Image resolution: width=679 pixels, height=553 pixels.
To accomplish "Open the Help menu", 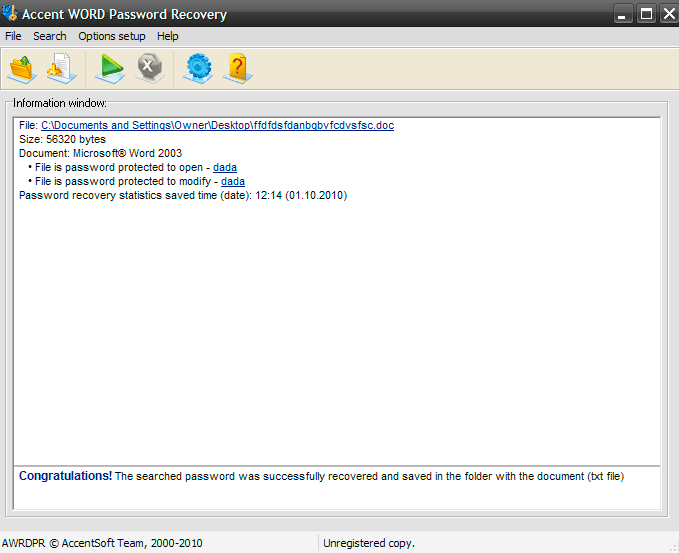I will click(x=168, y=36).
